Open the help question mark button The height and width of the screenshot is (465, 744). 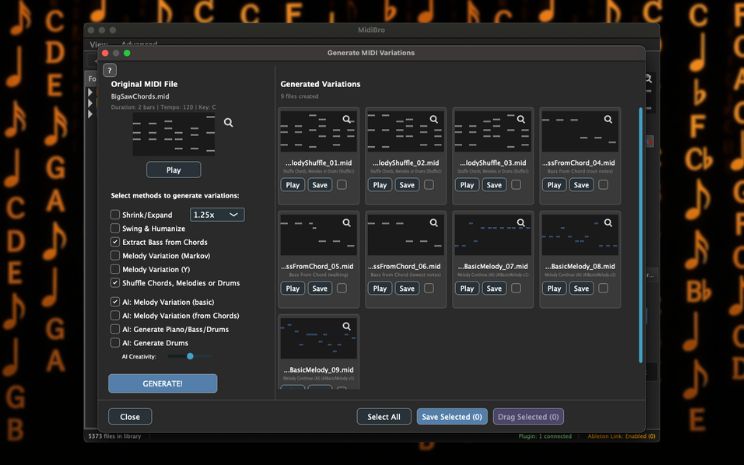click(x=110, y=70)
